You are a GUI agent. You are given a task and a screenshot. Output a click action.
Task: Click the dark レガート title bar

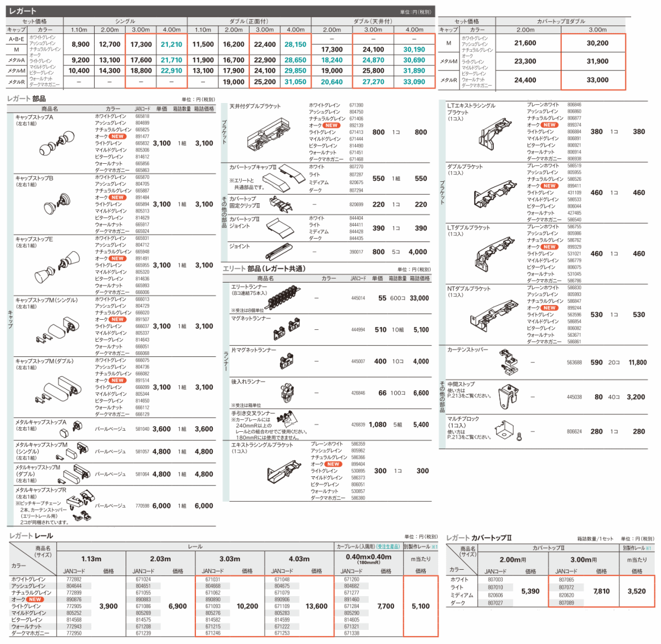(x=220, y=11)
